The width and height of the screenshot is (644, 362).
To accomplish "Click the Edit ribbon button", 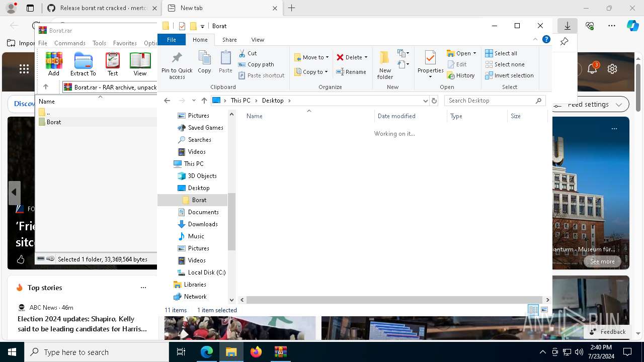I will (x=457, y=64).
